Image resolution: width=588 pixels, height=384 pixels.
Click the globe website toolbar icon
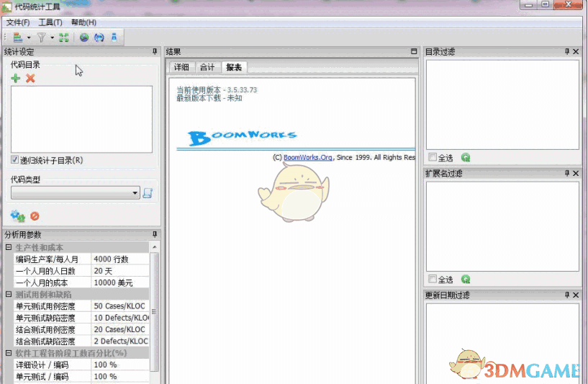point(84,37)
